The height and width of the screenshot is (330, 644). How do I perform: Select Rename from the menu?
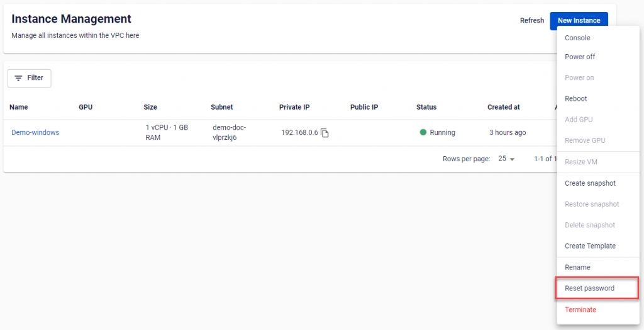[x=577, y=268]
